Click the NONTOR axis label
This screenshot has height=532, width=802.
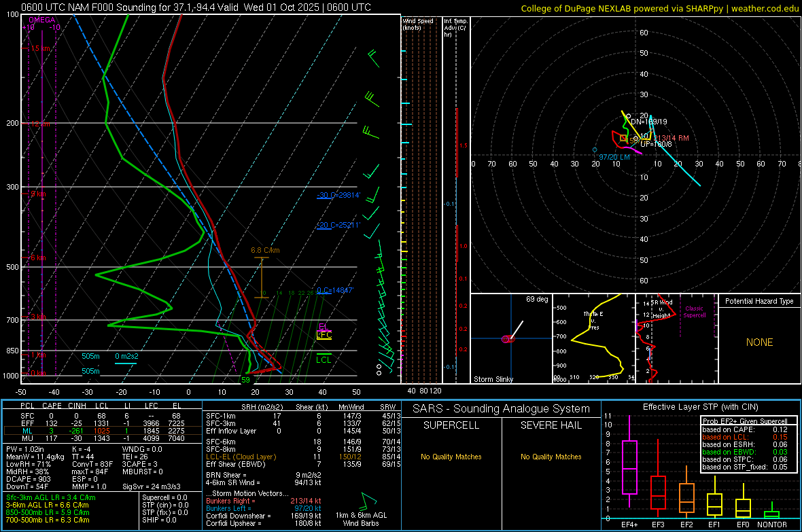[772, 525]
